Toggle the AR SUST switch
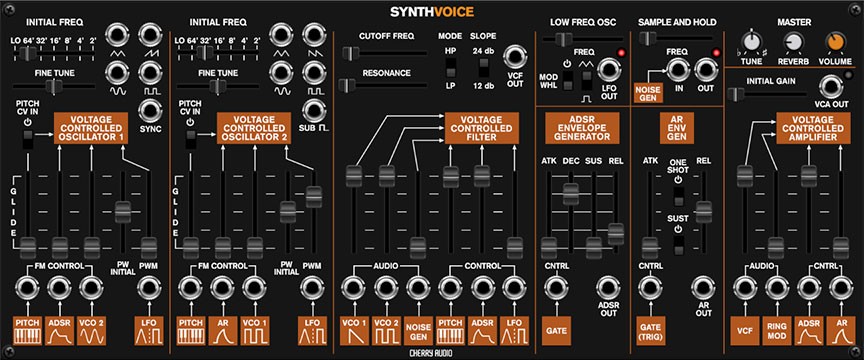 pos(678,245)
